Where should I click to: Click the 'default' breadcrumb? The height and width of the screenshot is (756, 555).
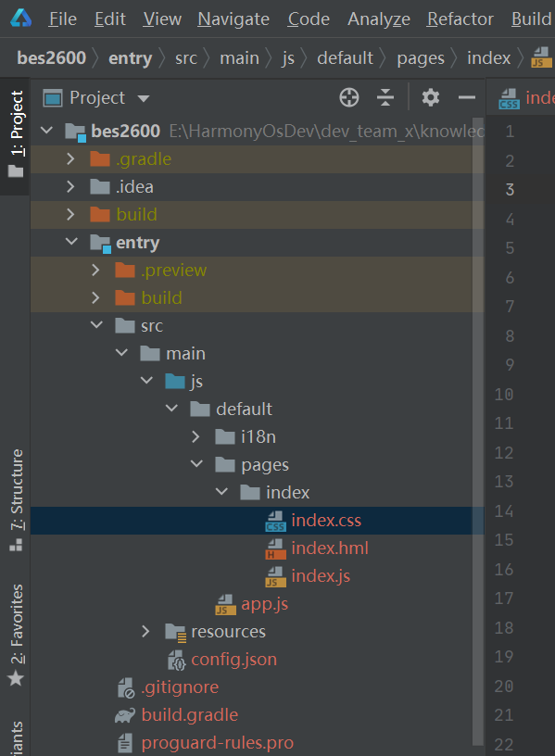(345, 58)
